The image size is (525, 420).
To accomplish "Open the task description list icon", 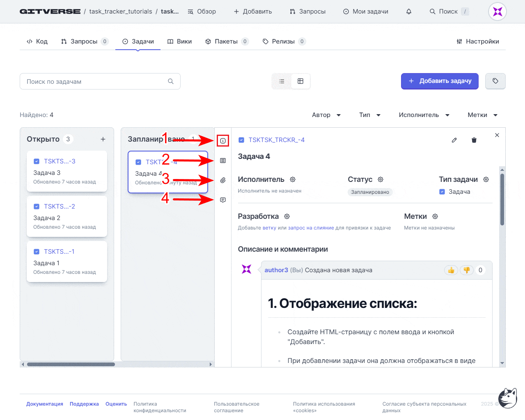I will (x=223, y=161).
